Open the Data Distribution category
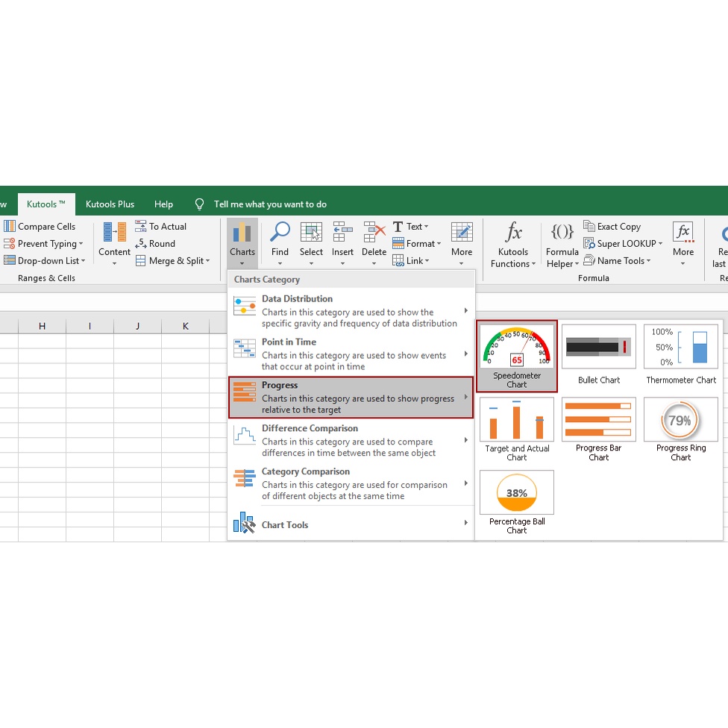Viewport: 728px width, 728px height. click(351, 311)
